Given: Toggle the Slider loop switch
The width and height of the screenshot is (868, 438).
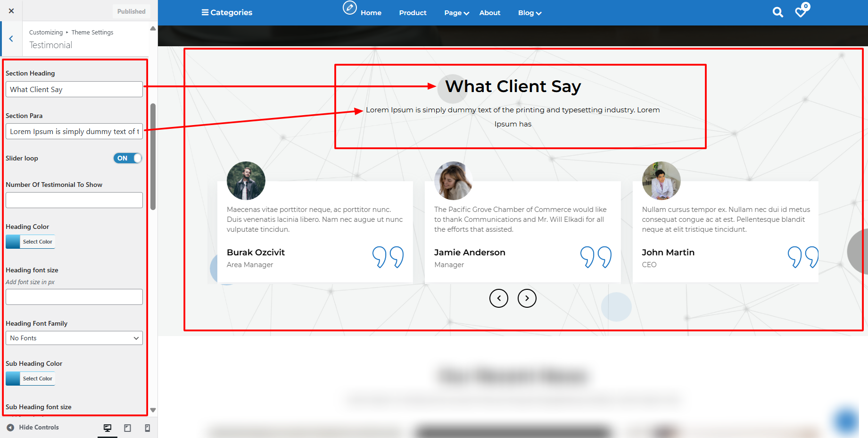Looking at the screenshot, I should point(127,158).
